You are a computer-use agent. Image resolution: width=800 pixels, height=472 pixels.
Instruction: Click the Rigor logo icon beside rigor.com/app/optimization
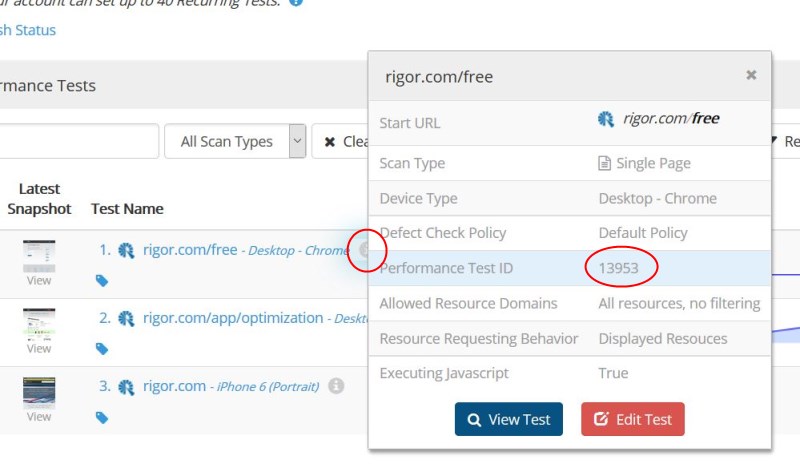(126, 318)
